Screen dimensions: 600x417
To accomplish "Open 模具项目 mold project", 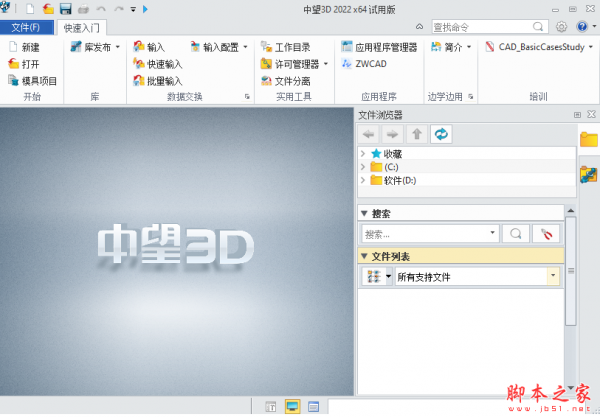I will pyautogui.click(x=33, y=81).
